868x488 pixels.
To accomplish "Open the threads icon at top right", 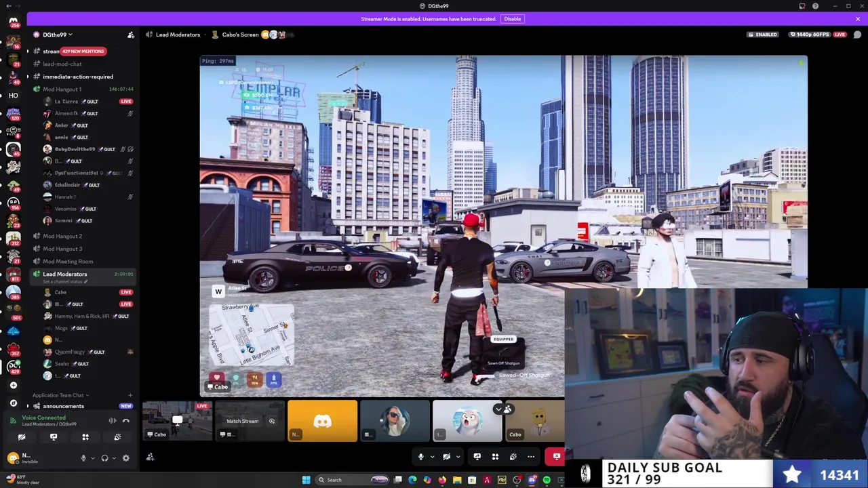I will (x=857, y=35).
